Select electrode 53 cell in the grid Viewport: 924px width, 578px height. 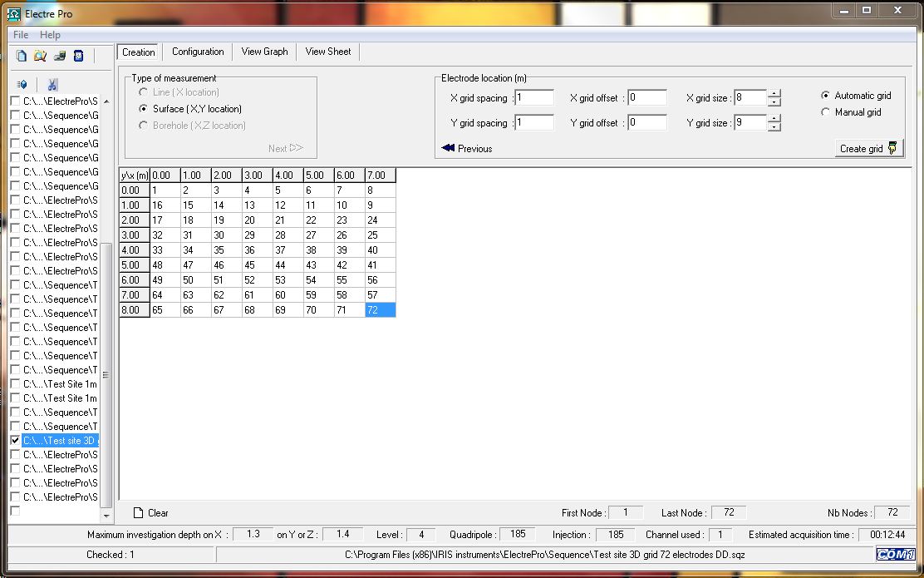288,279
